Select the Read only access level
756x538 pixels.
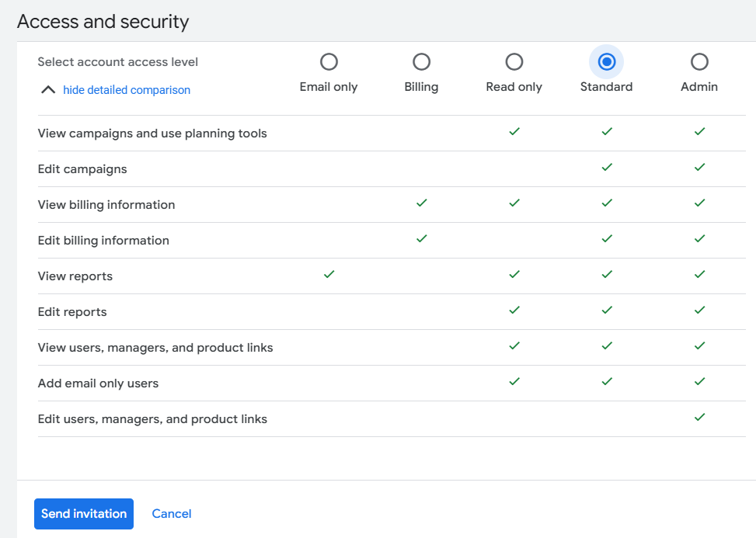click(514, 61)
